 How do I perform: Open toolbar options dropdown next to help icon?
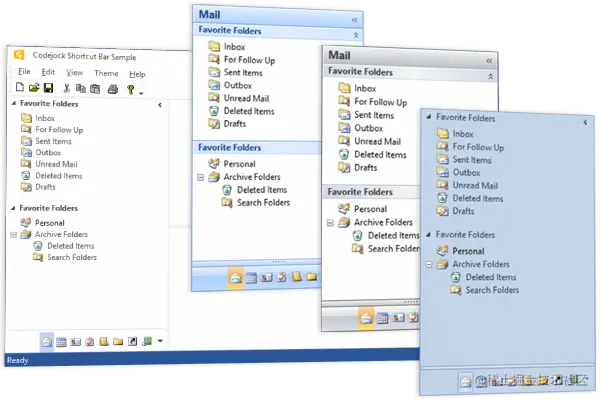(x=141, y=93)
